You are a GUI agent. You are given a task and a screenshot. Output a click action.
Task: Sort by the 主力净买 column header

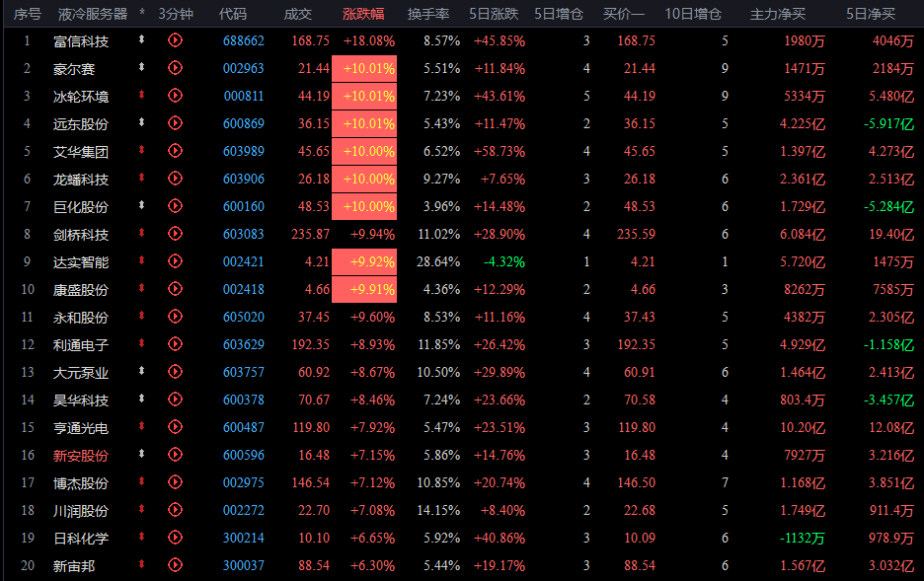778,14
